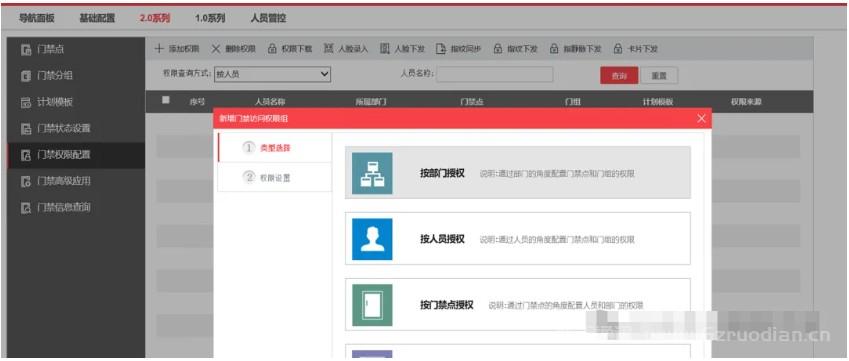This screenshot has height=361, width=849.
Task: Toggle the select-all checkbox in table header
Action: point(166,100)
